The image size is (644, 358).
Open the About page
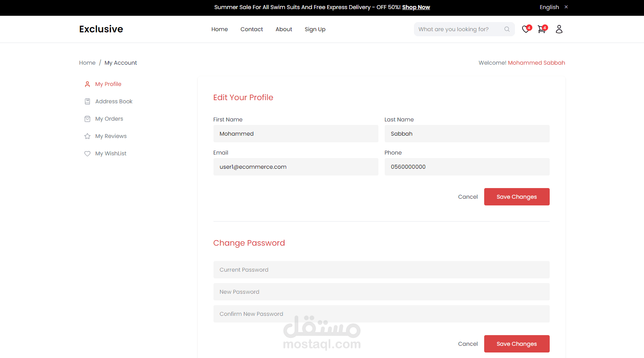(x=284, y=29)
